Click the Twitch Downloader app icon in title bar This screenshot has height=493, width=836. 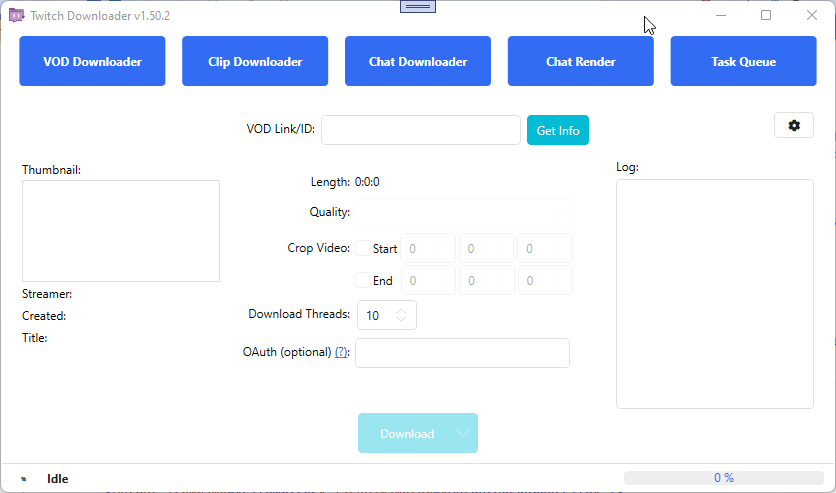click(x=16, y=15)
